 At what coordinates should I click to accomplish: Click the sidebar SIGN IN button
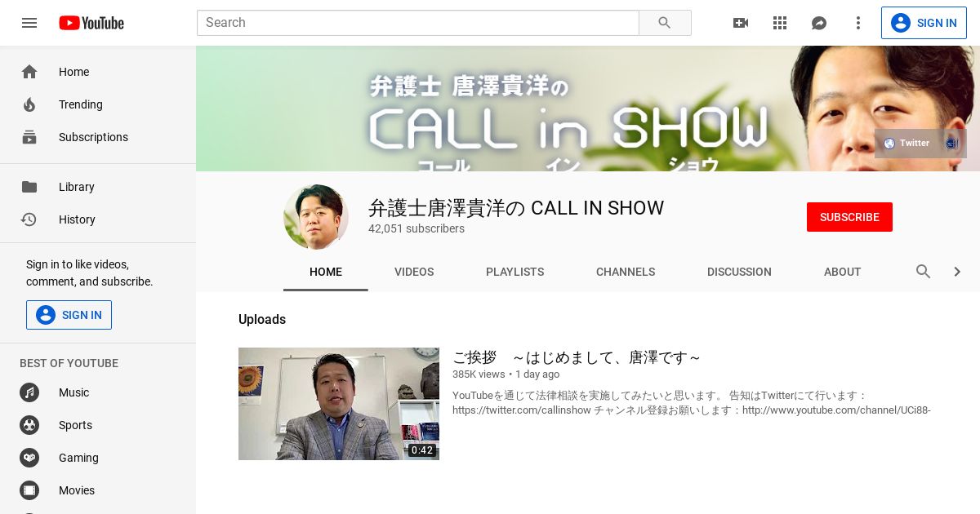coord(69,315)
